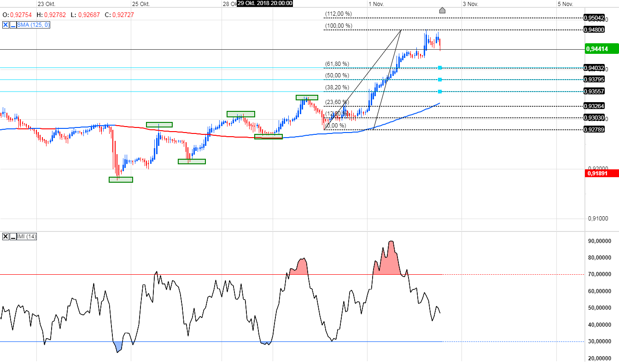Click the (61,80 %) Fibonacci level label
Viewport: 619px width, 364px height.
pyautogui.click(x=337, y=64)
